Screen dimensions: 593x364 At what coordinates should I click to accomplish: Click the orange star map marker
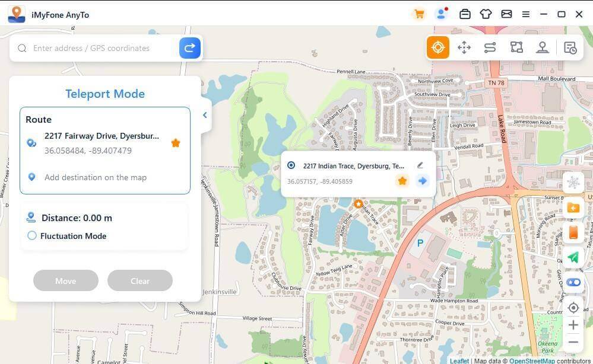click(358, 204)
